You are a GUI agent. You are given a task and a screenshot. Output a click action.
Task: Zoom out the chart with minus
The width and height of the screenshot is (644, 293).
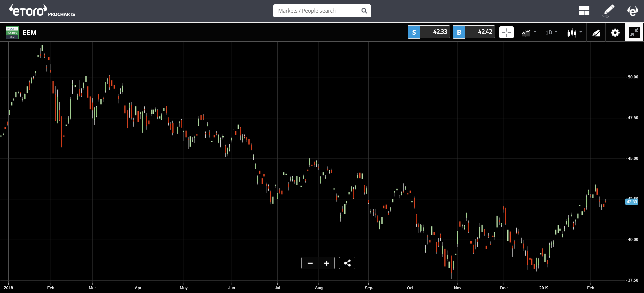tap(310, 263)
